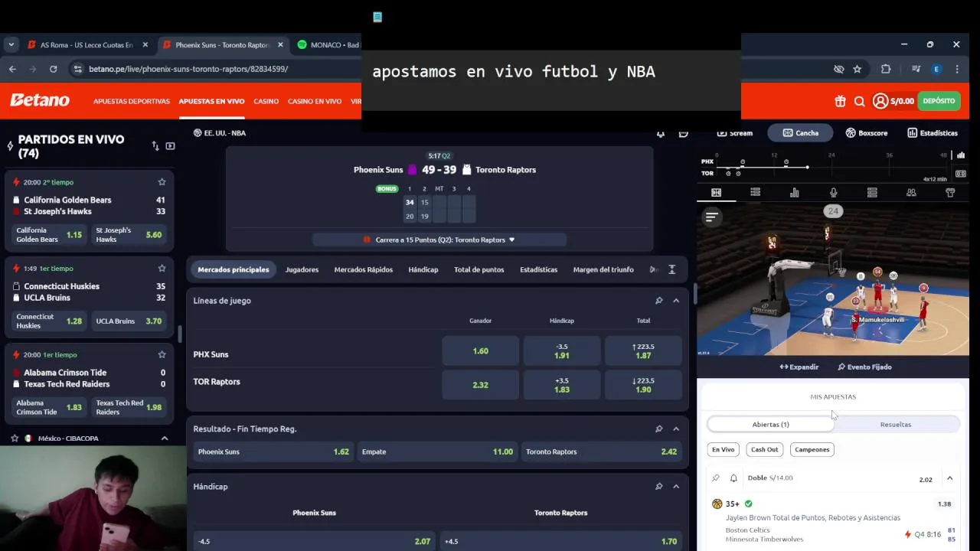
Task: Collapse the Doble S/14.00 bet
Action: [949, 478]
